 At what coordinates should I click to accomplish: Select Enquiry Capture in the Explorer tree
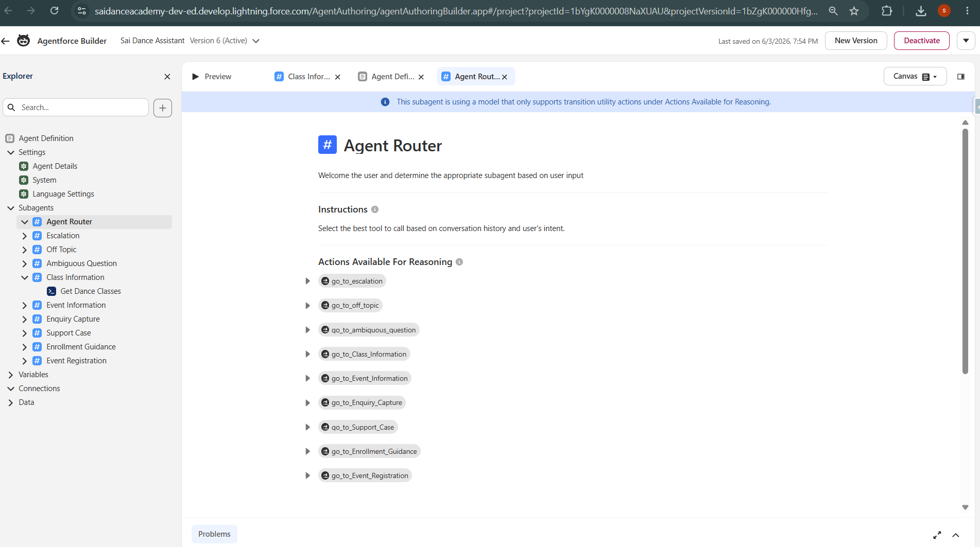tap(73, 319)
